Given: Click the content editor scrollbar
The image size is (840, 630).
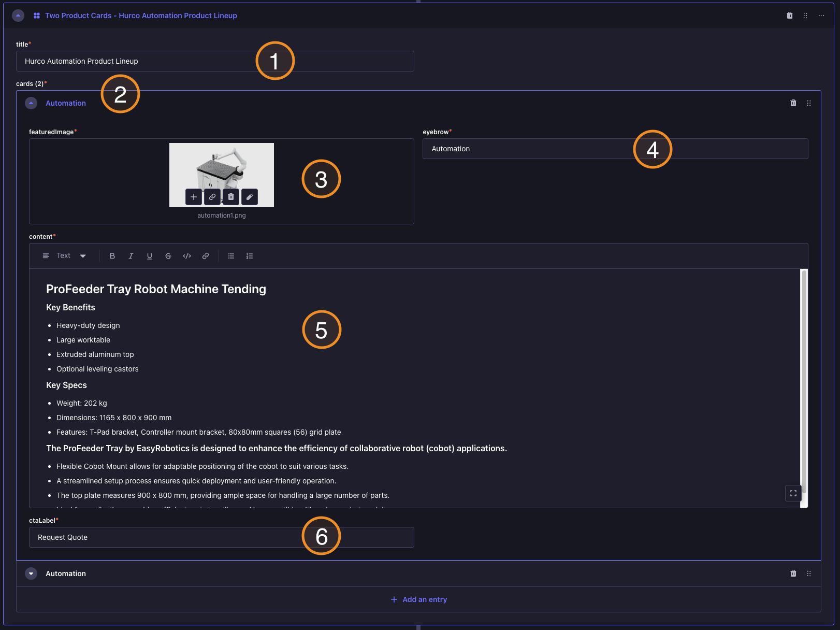Looking at the screenshot, I should point(804,381).
